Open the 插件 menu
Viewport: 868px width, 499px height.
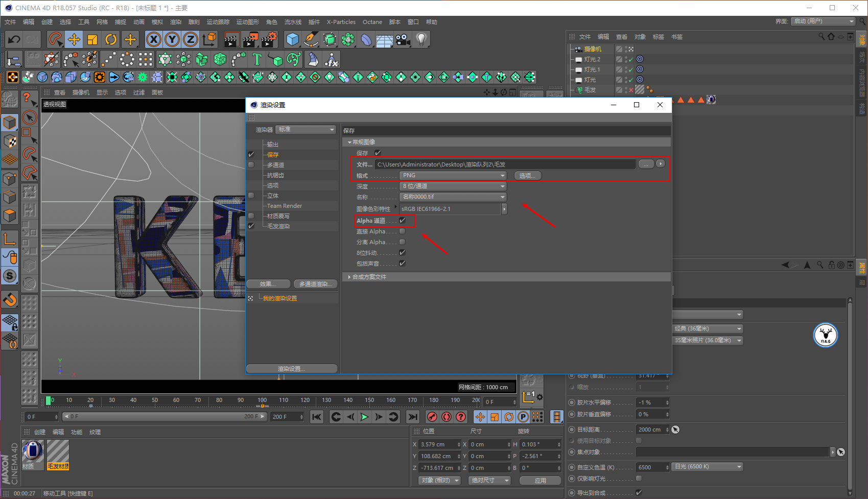(314, 22)
